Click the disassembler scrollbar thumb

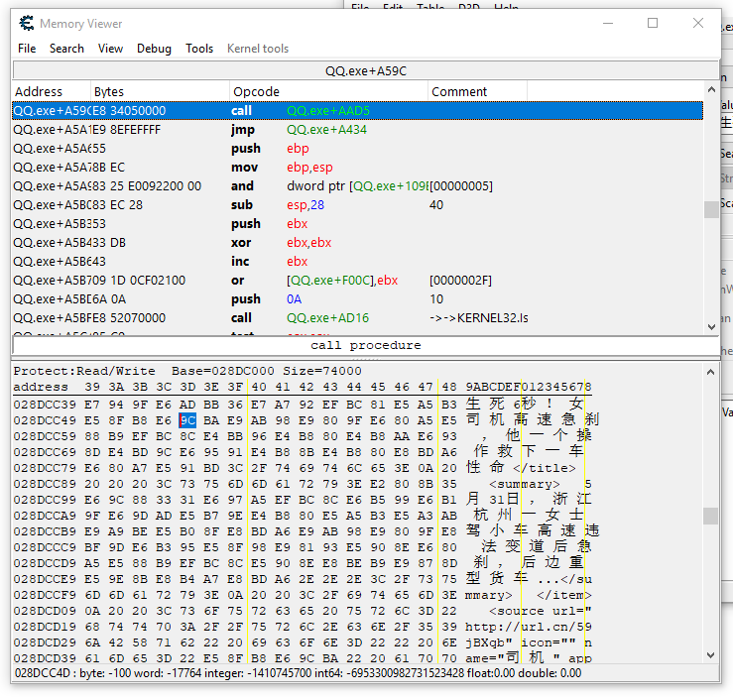(x=711, y=209)
